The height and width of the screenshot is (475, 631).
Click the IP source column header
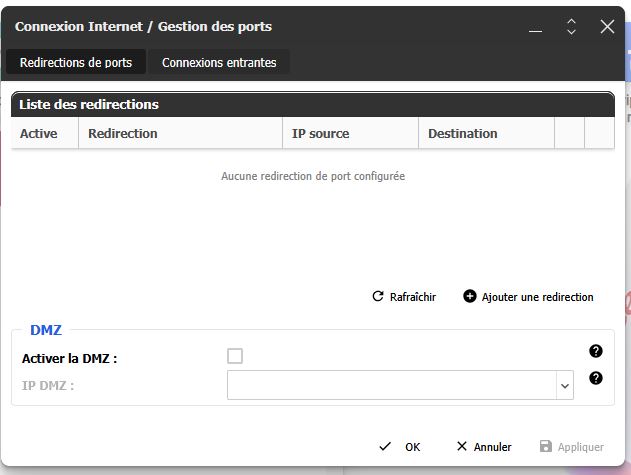coord(320,133)
